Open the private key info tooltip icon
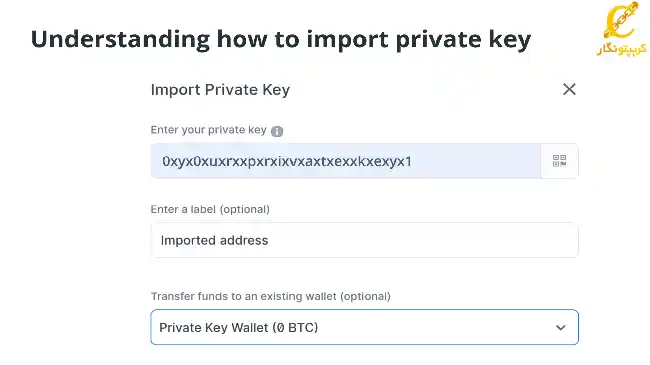Image resolution: width=650 pixels, height=365 pixels. pyautogui.click(x=277, y=131)
